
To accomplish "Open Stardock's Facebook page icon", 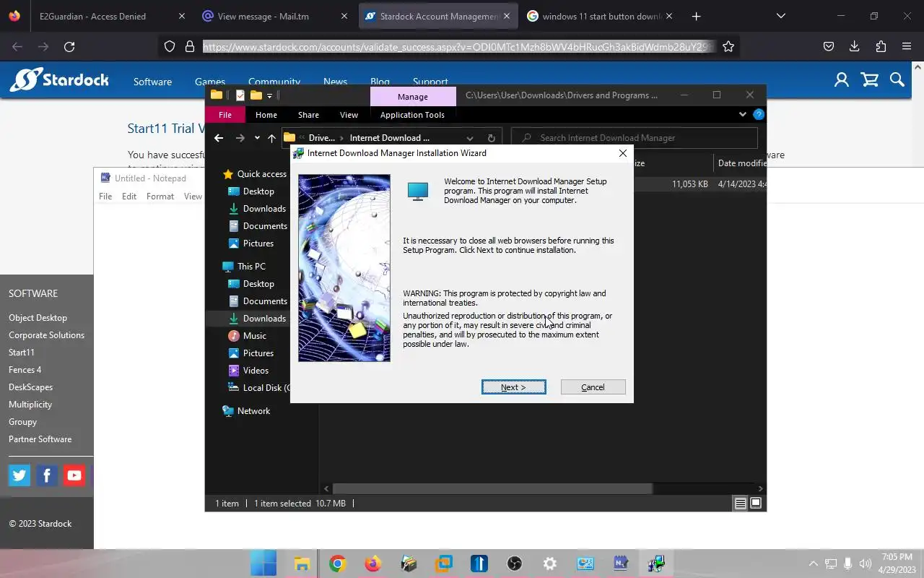I will (x=47, y=475).
